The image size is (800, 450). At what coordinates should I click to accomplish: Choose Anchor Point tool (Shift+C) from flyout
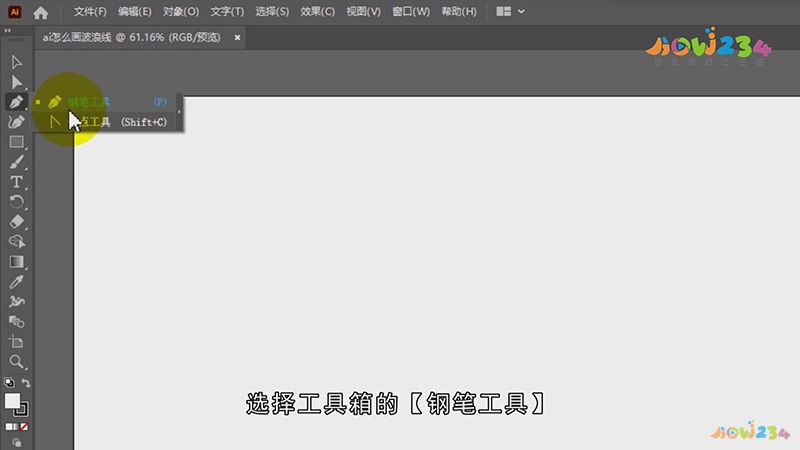(x=107, y=122)
